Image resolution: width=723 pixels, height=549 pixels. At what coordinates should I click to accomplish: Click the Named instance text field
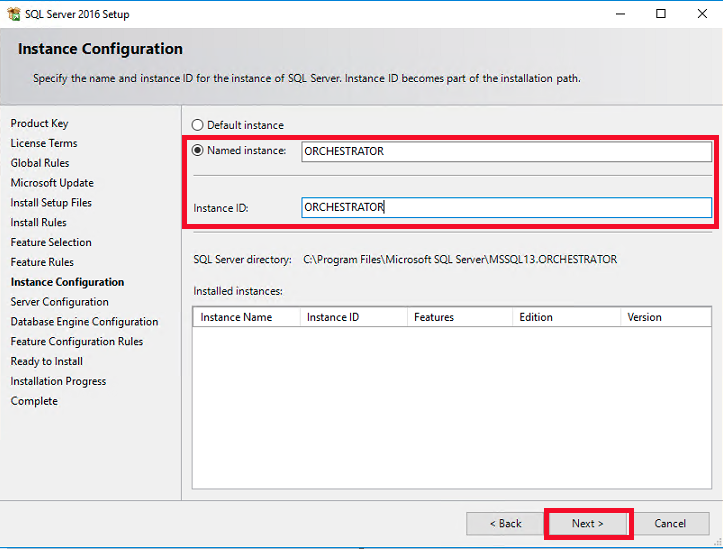click(x=506, y=151)
